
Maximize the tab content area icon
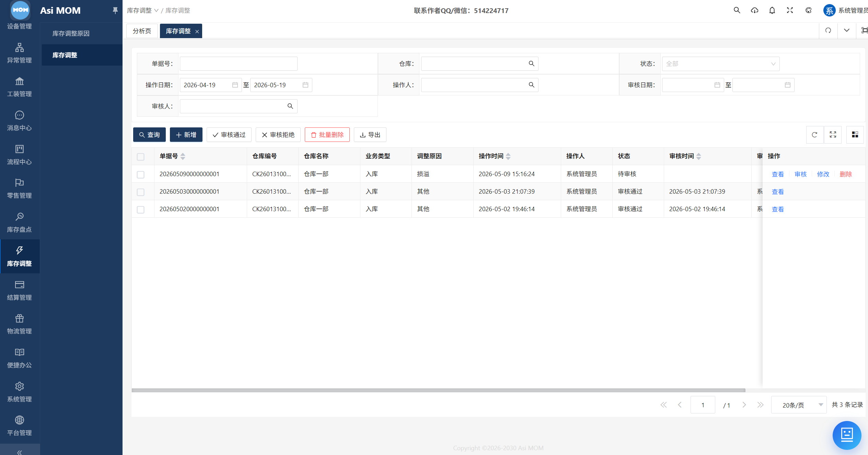pos(864,31)
